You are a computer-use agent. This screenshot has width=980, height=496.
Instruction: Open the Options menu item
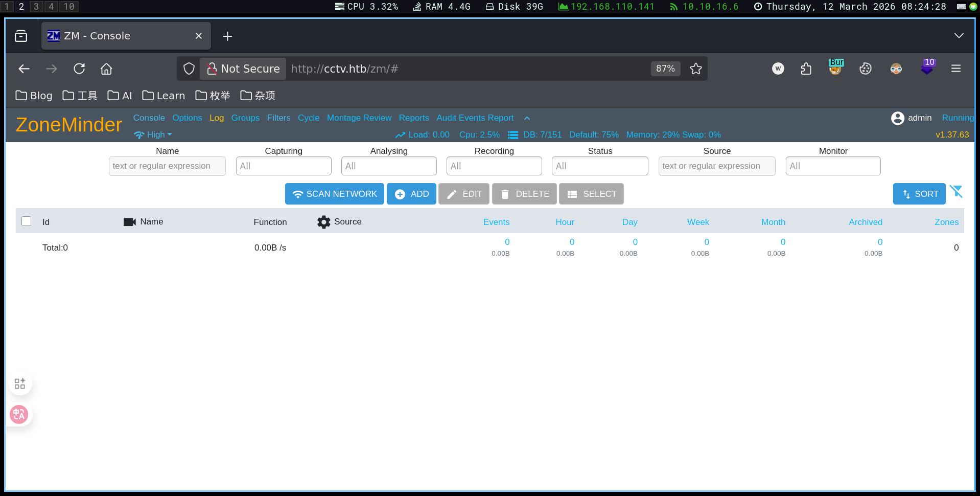pos(187,118)
